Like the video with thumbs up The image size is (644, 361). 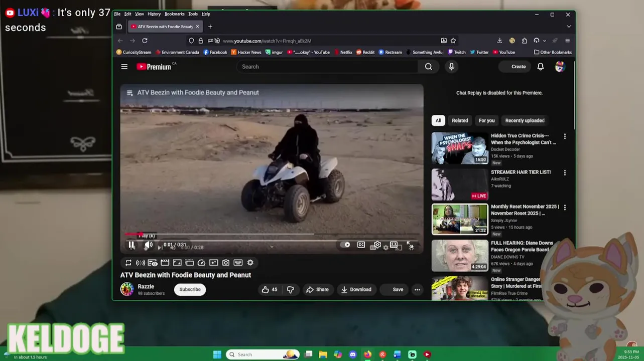tap(270, 289)
